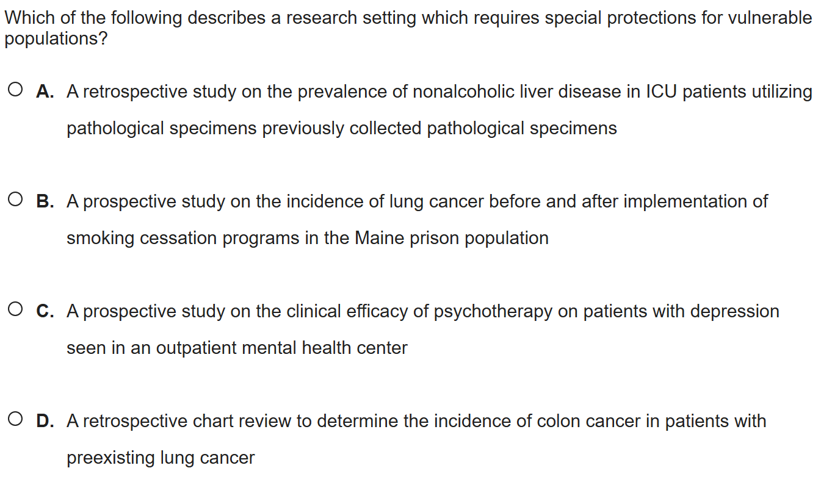Image resolution: width=821 pixels, height=504 pixels.
Task: Choose the retrospective chart review colon cancer answer
Action: click(x=416, y=421)
